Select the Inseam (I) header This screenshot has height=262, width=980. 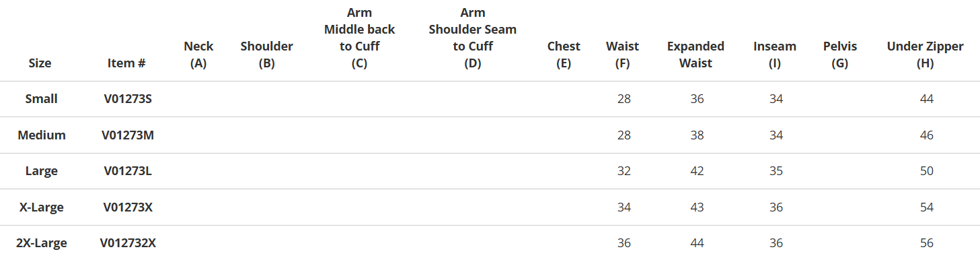(775, 55)
